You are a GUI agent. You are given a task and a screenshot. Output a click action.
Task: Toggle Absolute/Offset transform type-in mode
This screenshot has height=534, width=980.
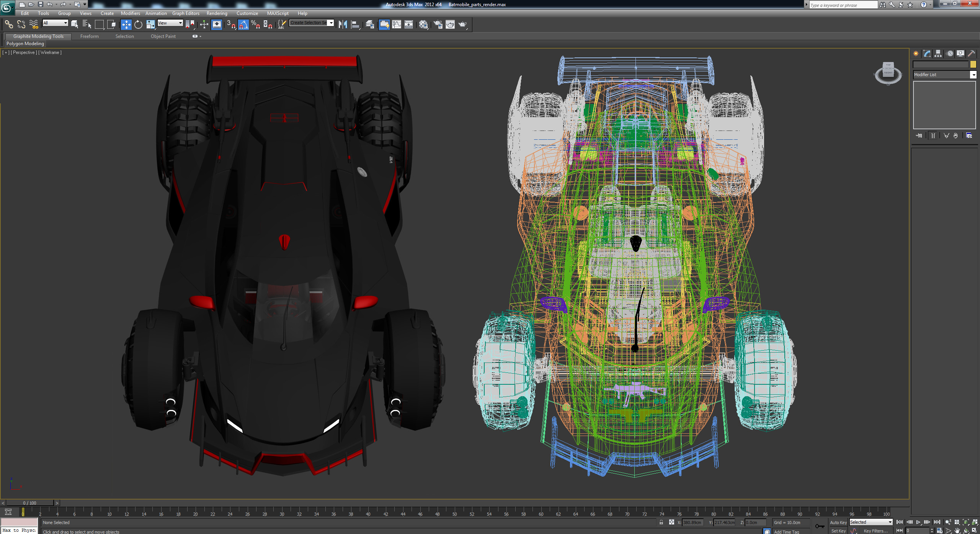click(x=671, y=522)
